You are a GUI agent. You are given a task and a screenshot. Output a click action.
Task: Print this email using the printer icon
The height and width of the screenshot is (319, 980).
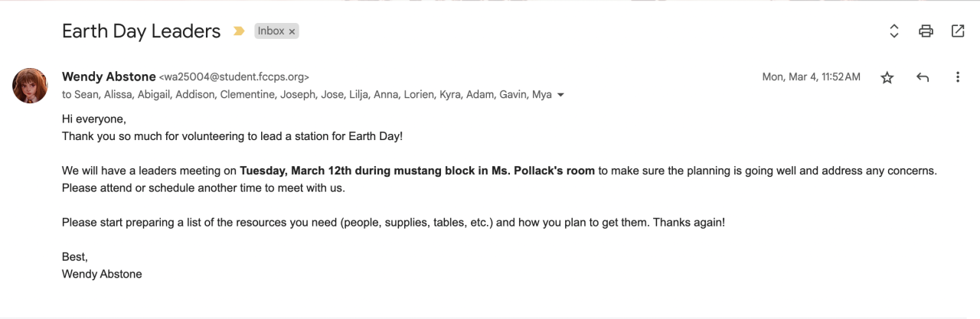tap(926, 31)
